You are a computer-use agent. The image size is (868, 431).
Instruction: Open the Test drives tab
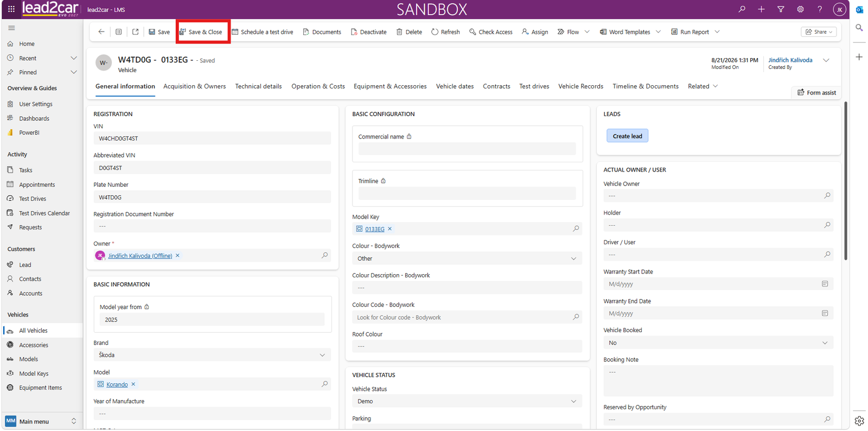(x=534, y=86)
